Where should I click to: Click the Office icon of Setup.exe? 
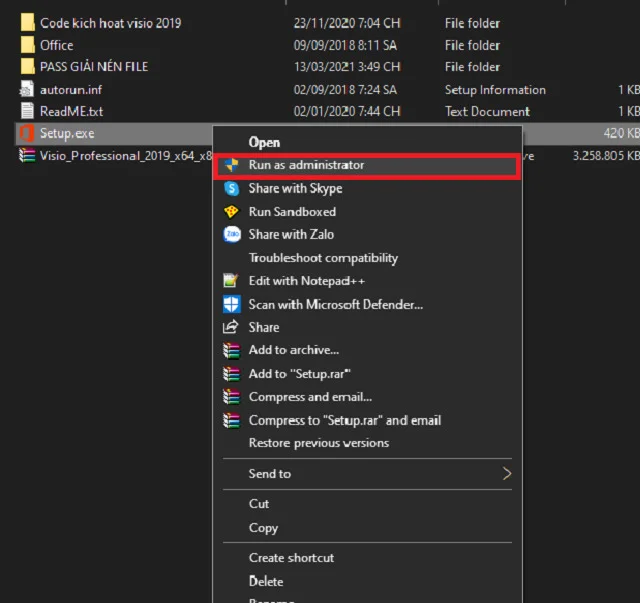[27, 134]
